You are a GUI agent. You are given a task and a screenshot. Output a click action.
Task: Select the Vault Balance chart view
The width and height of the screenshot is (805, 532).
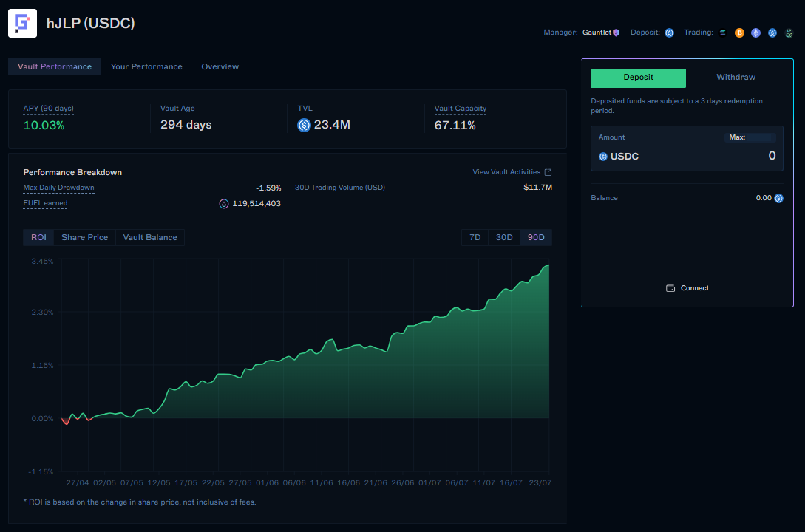pos(149,237)
